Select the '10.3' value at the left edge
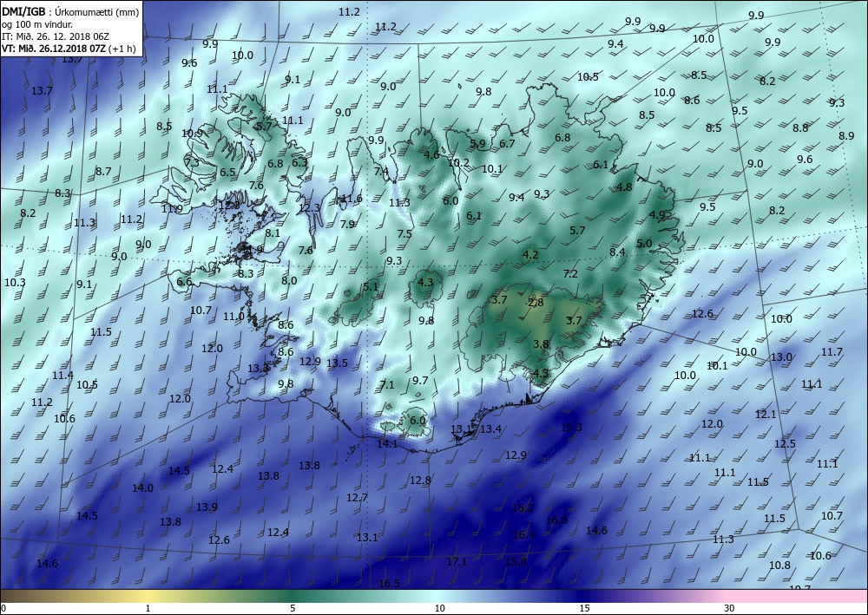The height and width of the screenshot is (615, 868). [15, 283]
